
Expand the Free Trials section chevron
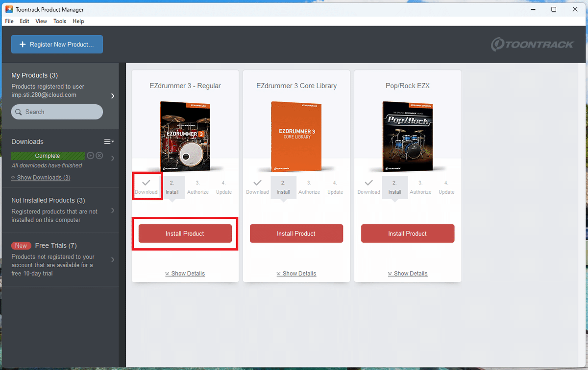click(x=113, y=260)
